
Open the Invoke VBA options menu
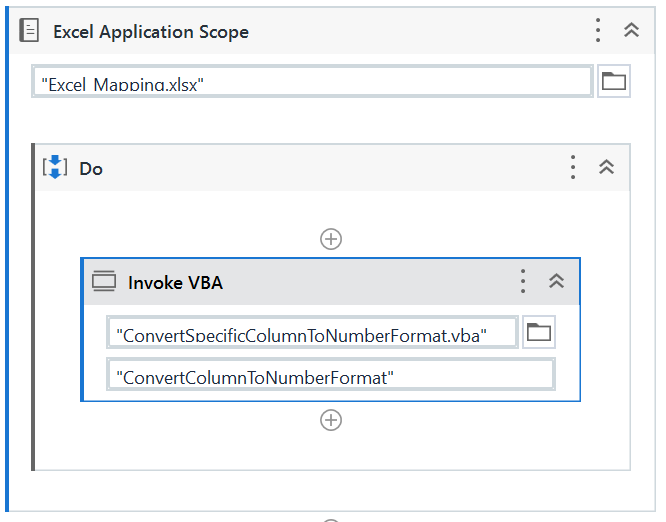coord(522,281)
